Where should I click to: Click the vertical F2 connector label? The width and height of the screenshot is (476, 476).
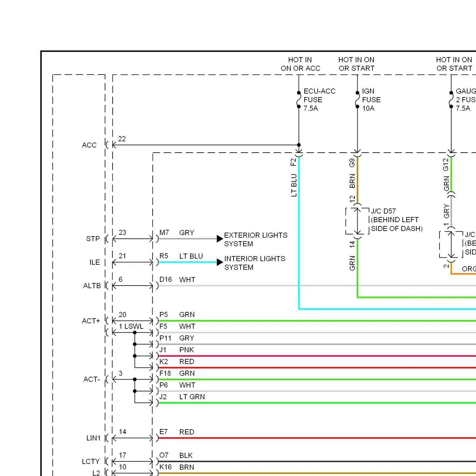tap(293, 162)
